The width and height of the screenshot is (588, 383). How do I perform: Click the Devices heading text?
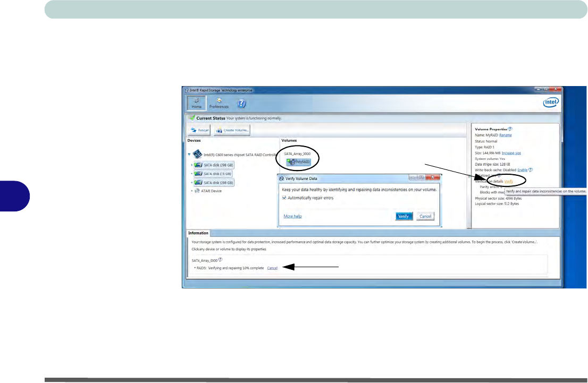pos(194,141)
